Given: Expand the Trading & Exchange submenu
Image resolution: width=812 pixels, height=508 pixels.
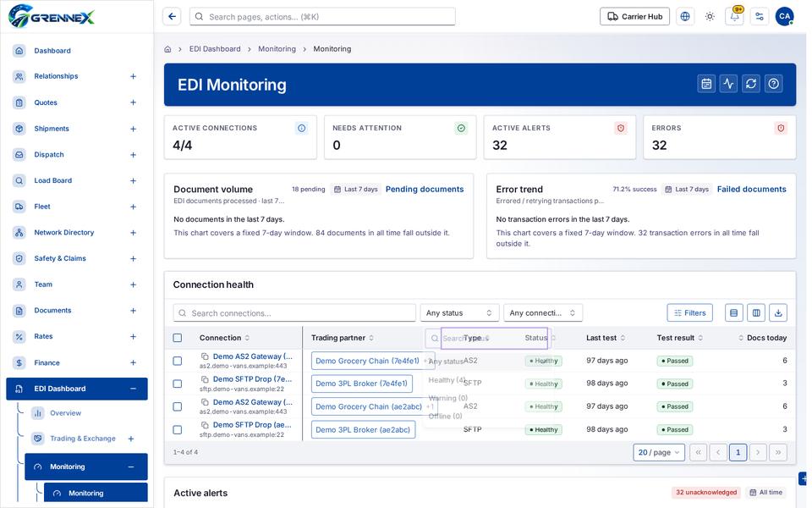Looking at the screenshot, I should 131,439.
